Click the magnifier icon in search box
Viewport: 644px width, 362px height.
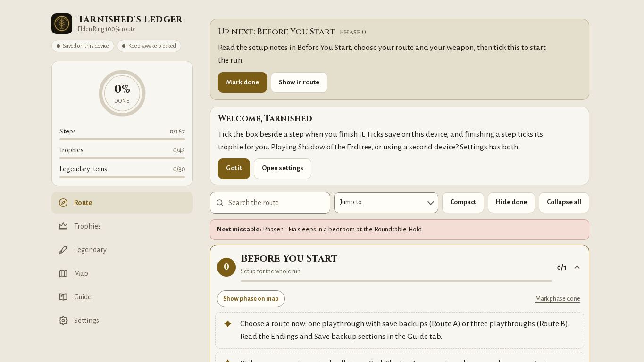(220, 203)
